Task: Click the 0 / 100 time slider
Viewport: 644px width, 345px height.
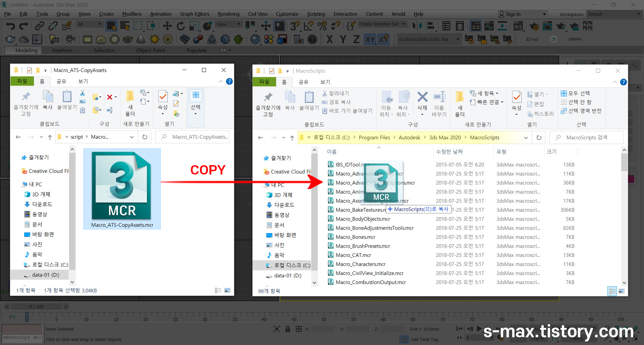Action: tap(36, 306)
